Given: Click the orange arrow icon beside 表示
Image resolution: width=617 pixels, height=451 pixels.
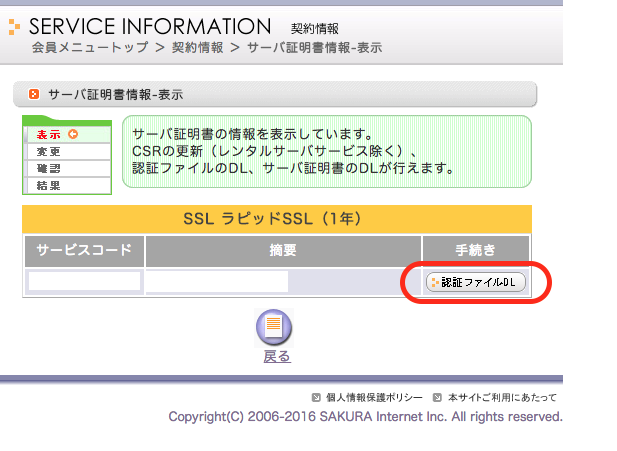Looking at the screenshot, I should pyautogui.click(x=73, y=134).
